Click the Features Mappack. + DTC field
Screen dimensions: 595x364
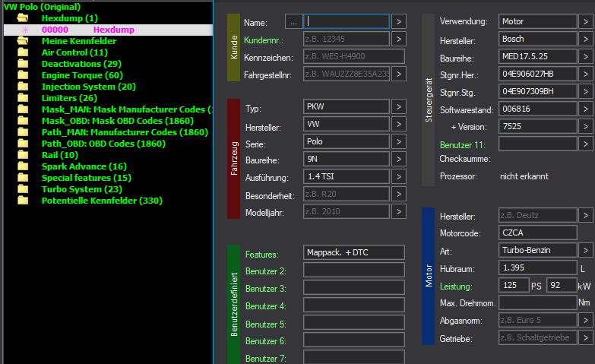354,252
